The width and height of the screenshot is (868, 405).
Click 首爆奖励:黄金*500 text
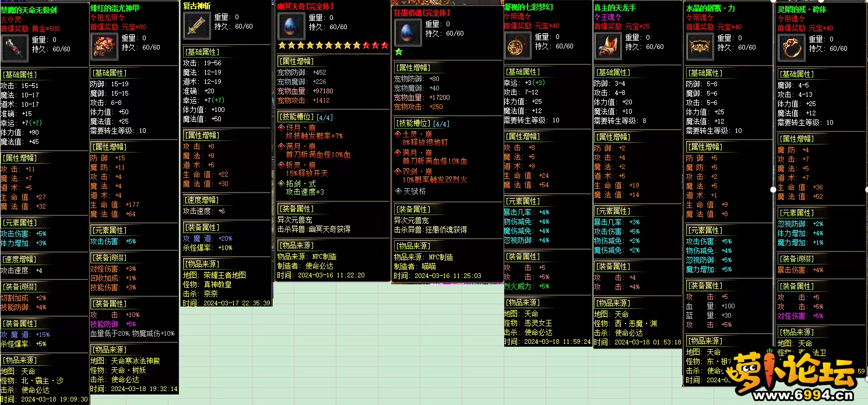pyautogui.click(x=30, y=28)
